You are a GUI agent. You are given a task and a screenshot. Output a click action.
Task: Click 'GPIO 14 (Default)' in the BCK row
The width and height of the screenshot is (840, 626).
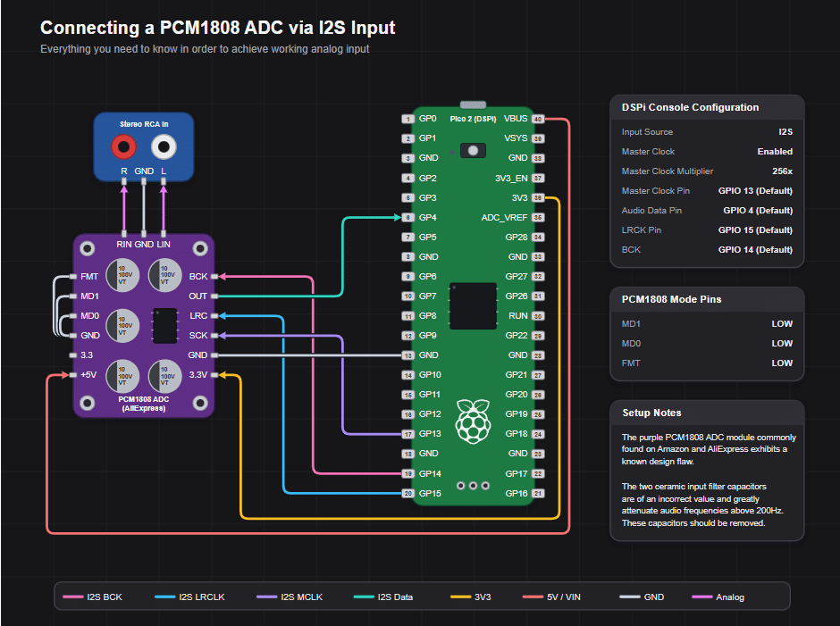coord(755,249)
